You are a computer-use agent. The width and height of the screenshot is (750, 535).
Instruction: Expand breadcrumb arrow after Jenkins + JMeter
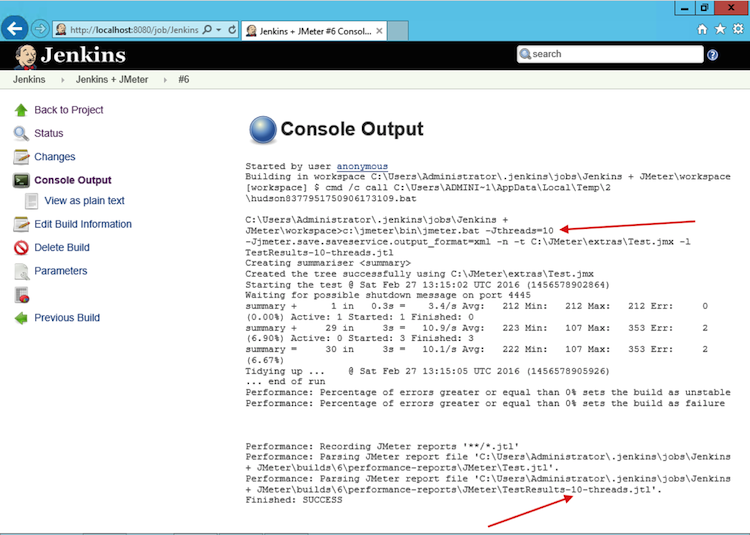pos(165,80)
